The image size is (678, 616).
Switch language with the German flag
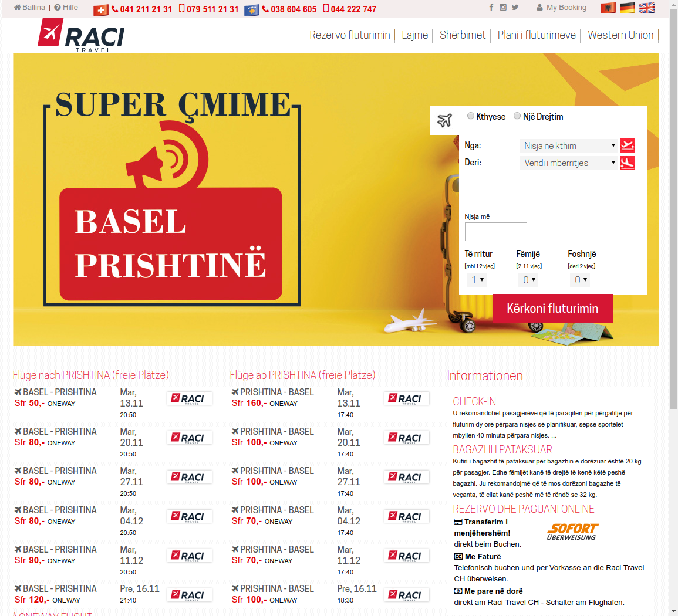pyautogui.click(x=628, y=8)
